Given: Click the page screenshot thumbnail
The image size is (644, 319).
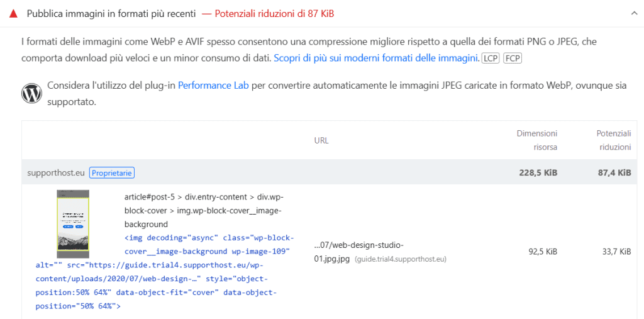Looking at the screenshot, I should [73, 224].
